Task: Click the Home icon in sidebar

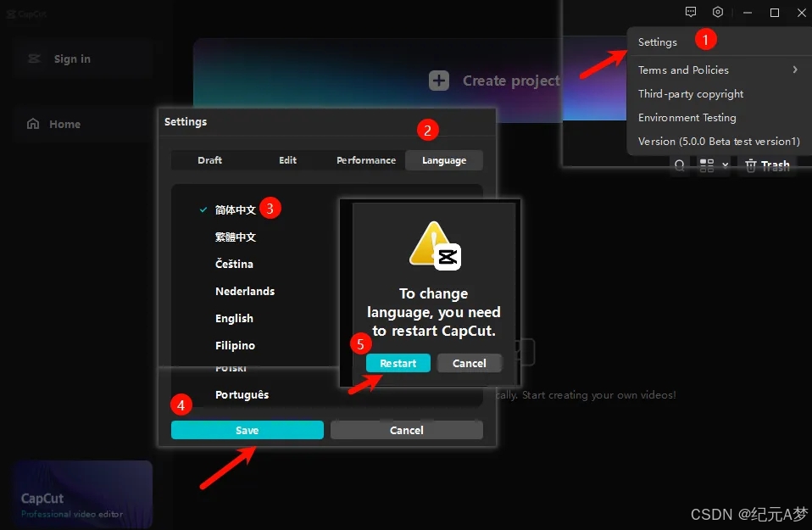Action: point(33,123)
